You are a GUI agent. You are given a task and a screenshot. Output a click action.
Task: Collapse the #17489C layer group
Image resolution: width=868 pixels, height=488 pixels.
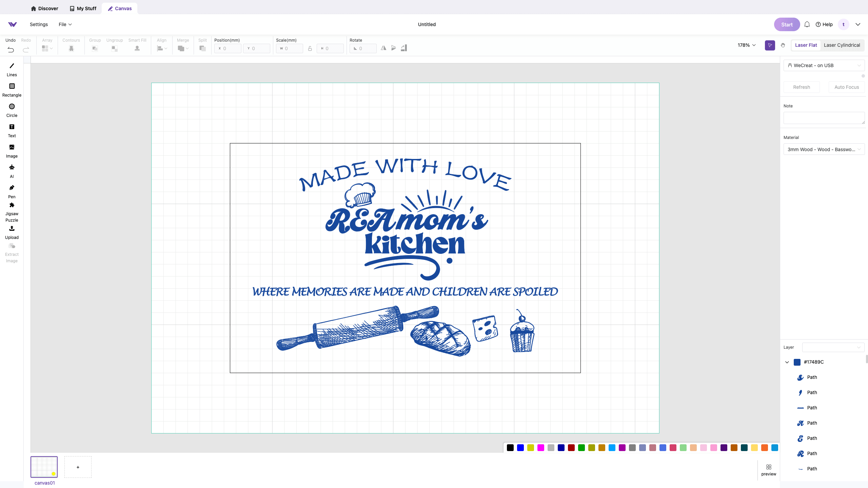click(787, 362)
